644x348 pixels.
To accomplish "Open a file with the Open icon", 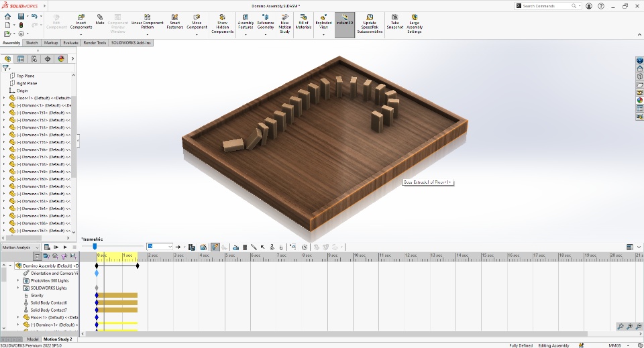I will pos(7,34).
